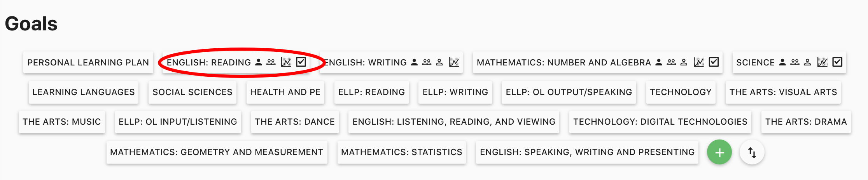Select the Learning Languages goal
The width and height of the screenshot is (868, 180).
tap(84, 92)
